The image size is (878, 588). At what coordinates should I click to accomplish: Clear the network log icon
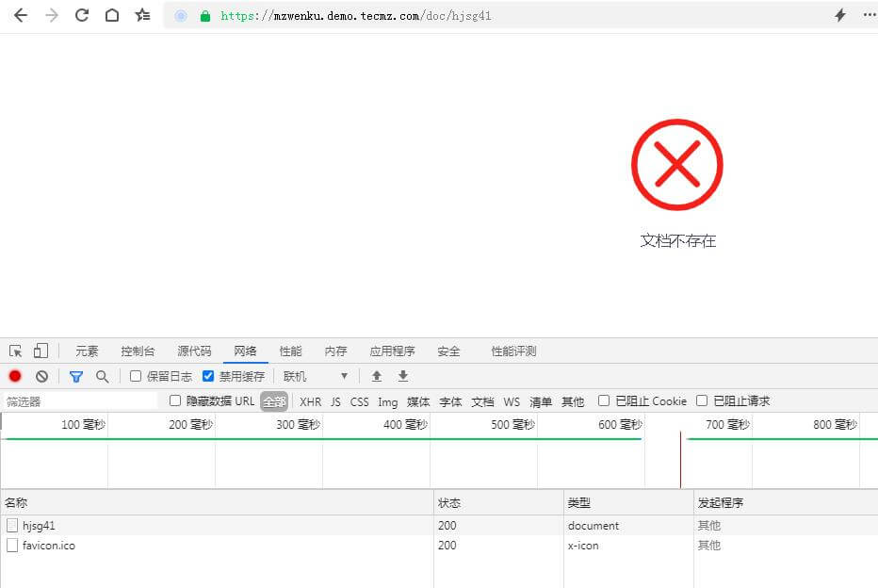pyautogui.click(x=41, y=376)
